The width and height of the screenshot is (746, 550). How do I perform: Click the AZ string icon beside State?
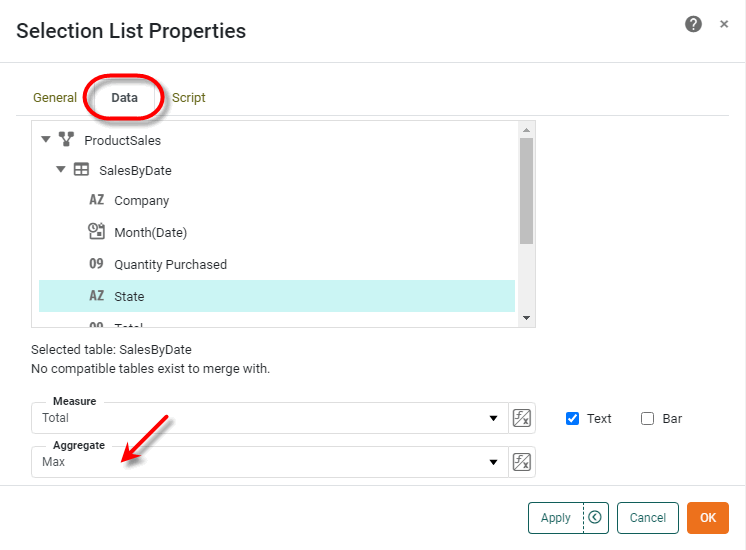(97, 295)
